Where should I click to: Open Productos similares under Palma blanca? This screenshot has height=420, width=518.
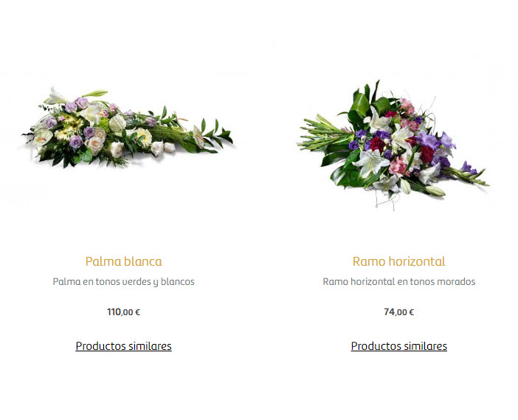123,346
